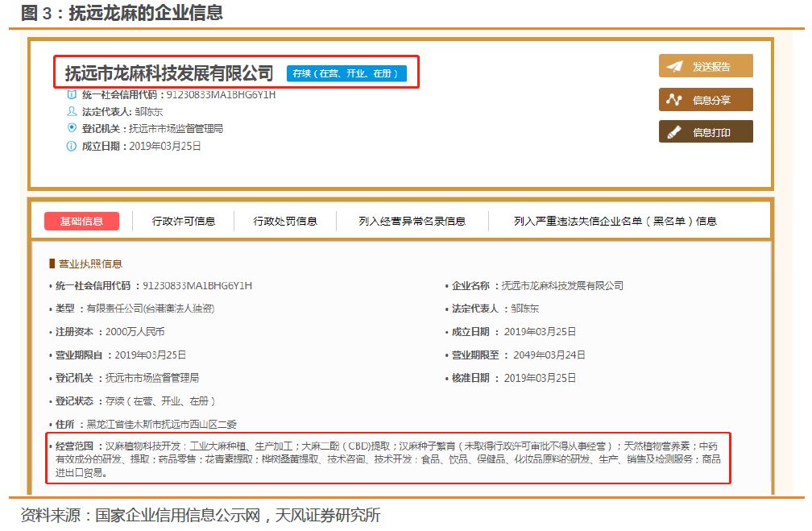Click the share-graph icon on 信息分享
The width and height of the screenshot is (812, 531).
(x=674, y=99)
